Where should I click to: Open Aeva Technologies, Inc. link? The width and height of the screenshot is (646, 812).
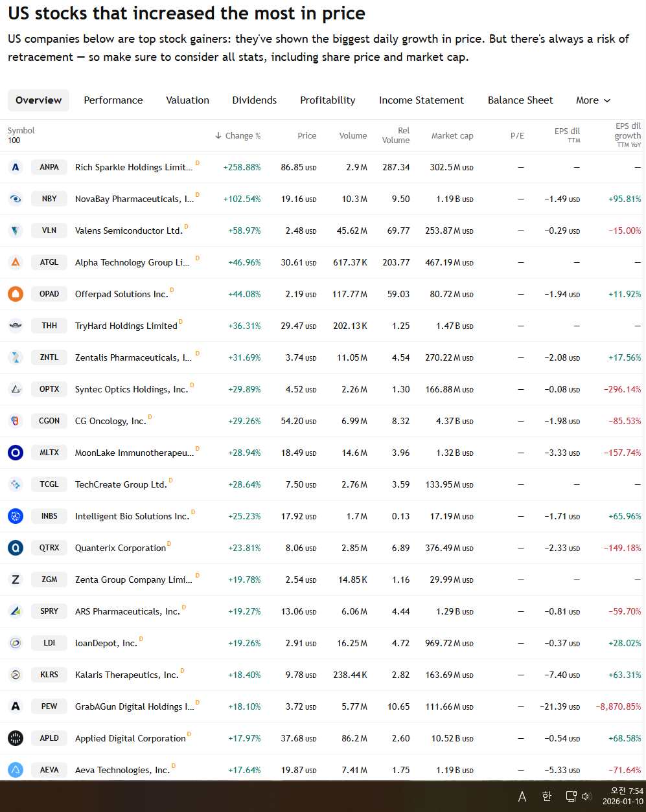[122, 770]
